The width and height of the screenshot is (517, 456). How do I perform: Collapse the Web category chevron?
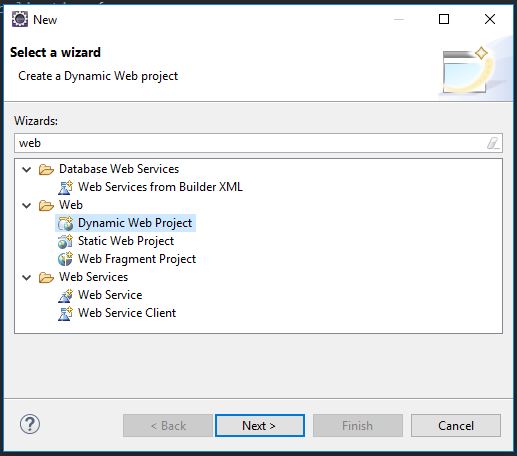(x=27, y=205)
